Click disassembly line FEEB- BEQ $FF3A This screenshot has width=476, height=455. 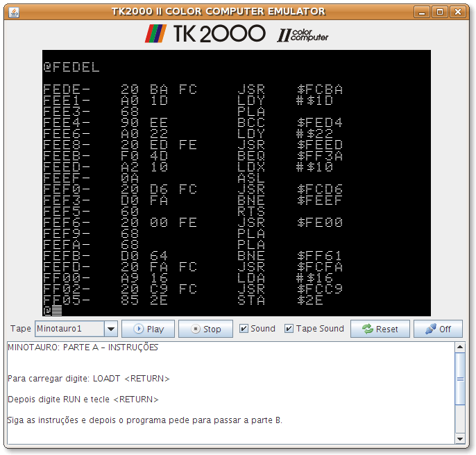point(193,156)
